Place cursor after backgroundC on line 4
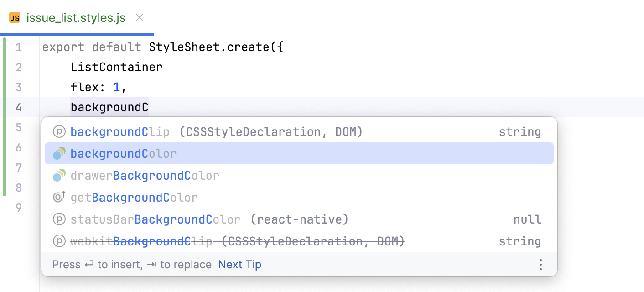This screenshot has width=644, height=292. click(x=149, y=107)
